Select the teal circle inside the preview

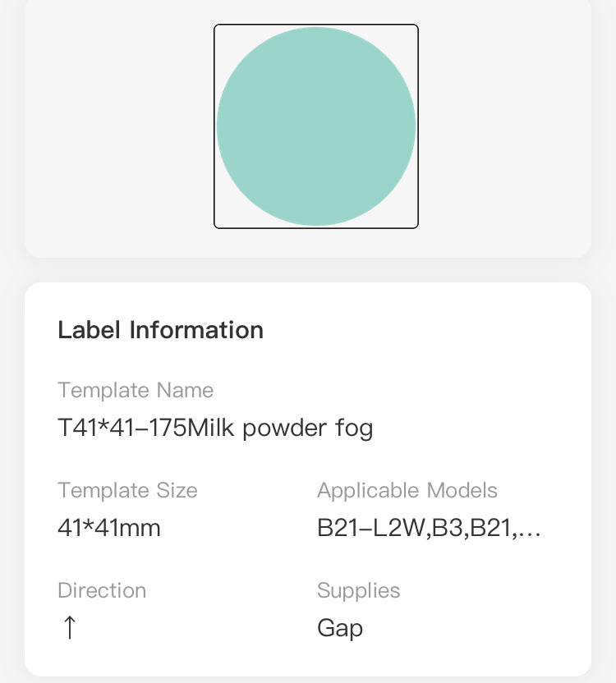315,126
